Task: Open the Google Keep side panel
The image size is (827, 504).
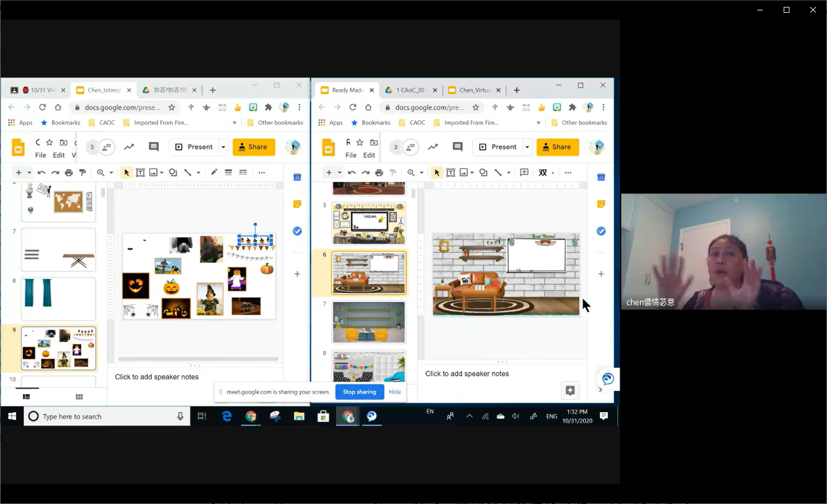Action: tap(297, 204)
